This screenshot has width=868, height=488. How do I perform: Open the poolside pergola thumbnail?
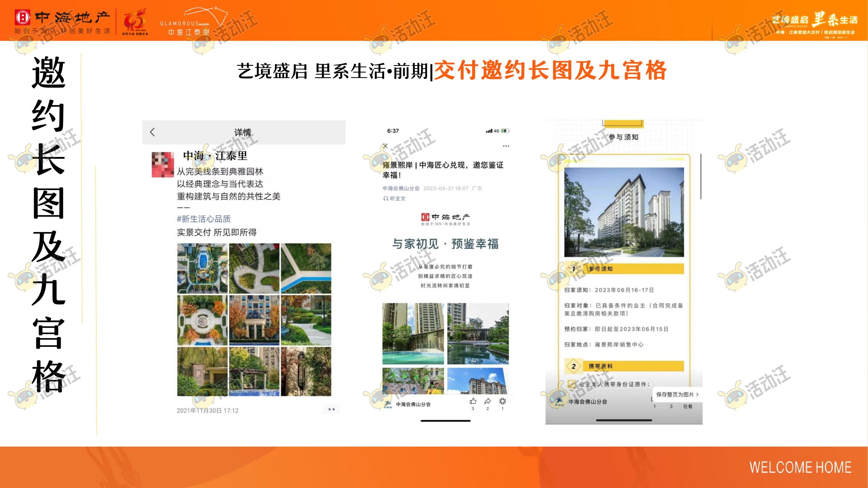pyautogui.click(x=254, y=371)
